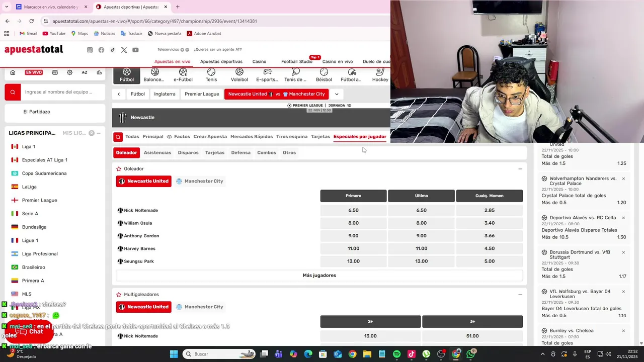Switch to the Asistencias tab
The image size is (644, 362).
point(157,153)
